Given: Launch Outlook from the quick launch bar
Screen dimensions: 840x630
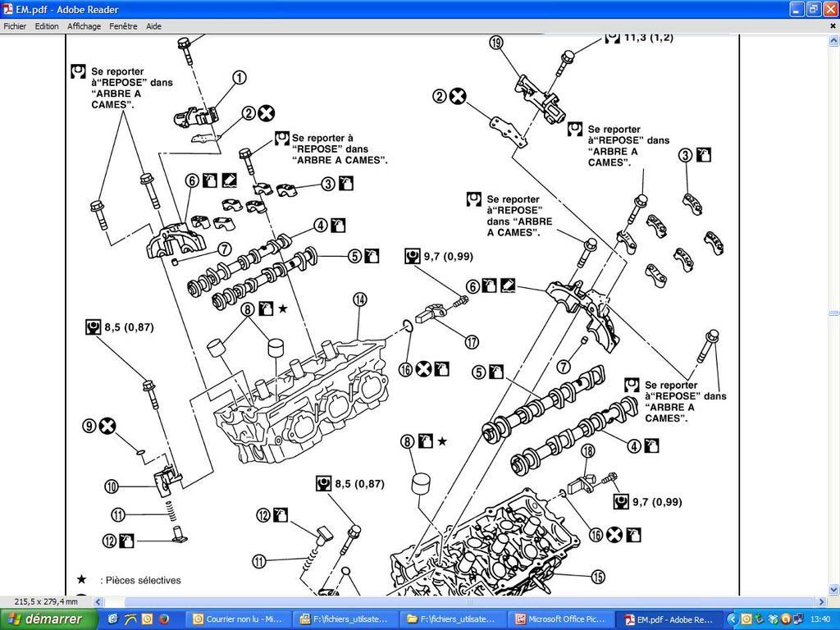Looking at the screenshot, I should point(147,619).
